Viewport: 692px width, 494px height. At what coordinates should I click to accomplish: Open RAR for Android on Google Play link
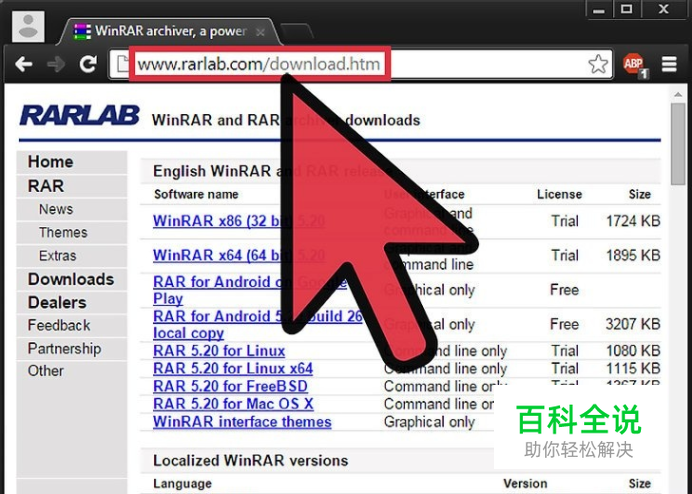250,290
